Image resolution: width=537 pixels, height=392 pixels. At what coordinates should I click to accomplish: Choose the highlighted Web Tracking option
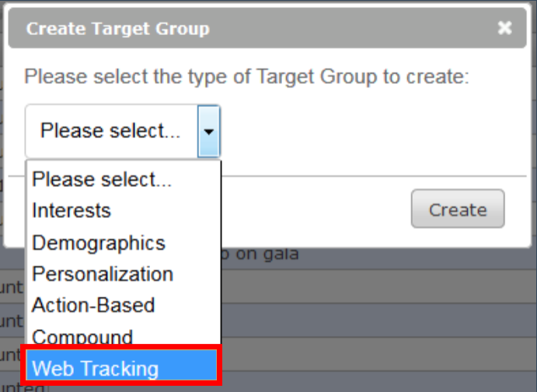pyautogui.click(x=121, y=365)
